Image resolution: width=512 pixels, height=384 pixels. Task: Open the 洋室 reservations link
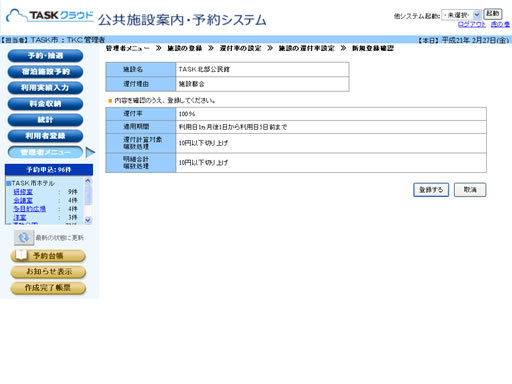(20, 217)
